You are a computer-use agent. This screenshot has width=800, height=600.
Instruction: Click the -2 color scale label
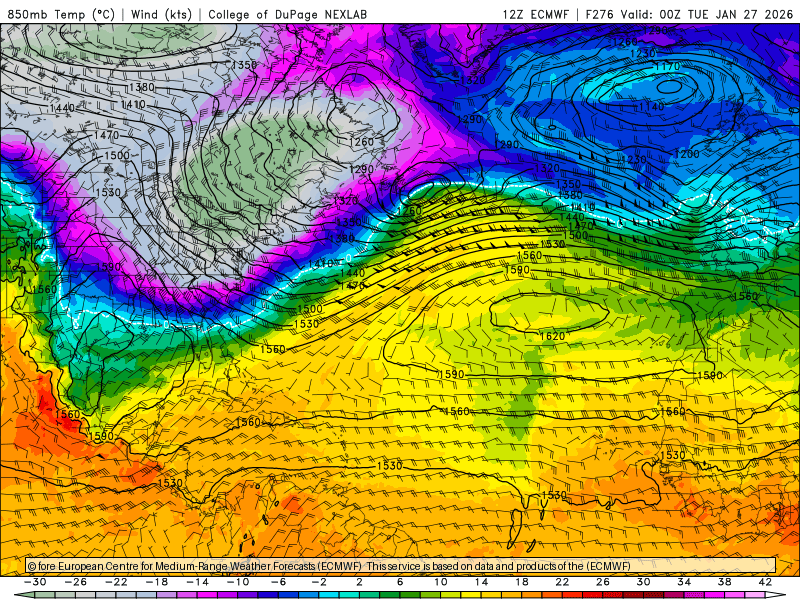click(x=319, y=582)
